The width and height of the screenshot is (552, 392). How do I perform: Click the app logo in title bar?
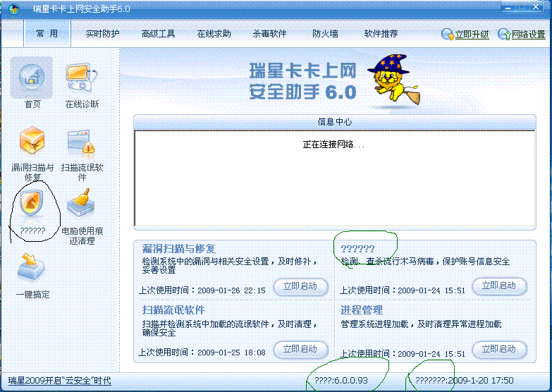point(13,8)
